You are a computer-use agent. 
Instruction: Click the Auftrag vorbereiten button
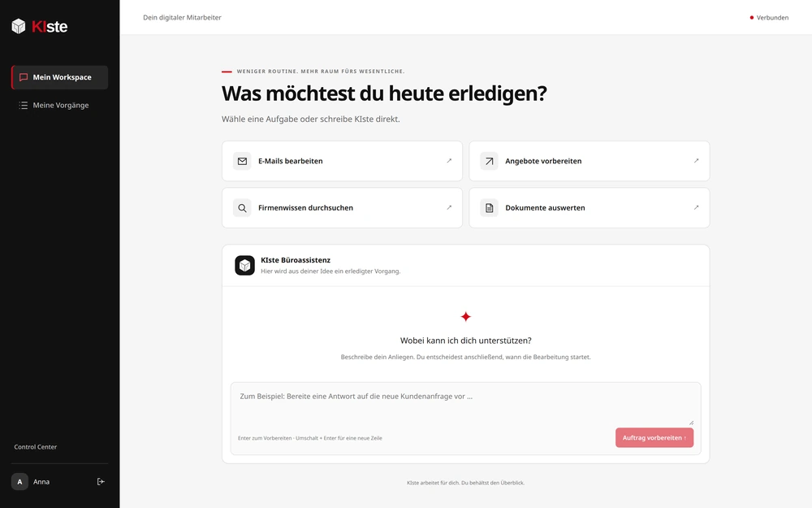pyautogui.click(x=654, y=437)
